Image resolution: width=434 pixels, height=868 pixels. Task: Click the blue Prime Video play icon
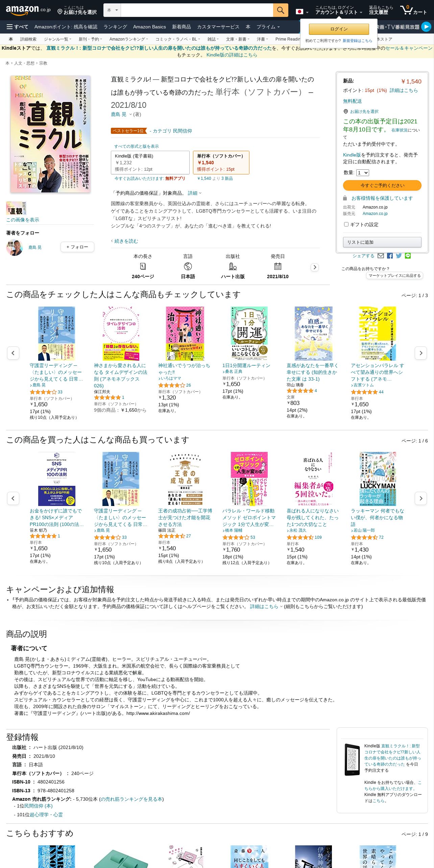(x=426, y=27)
